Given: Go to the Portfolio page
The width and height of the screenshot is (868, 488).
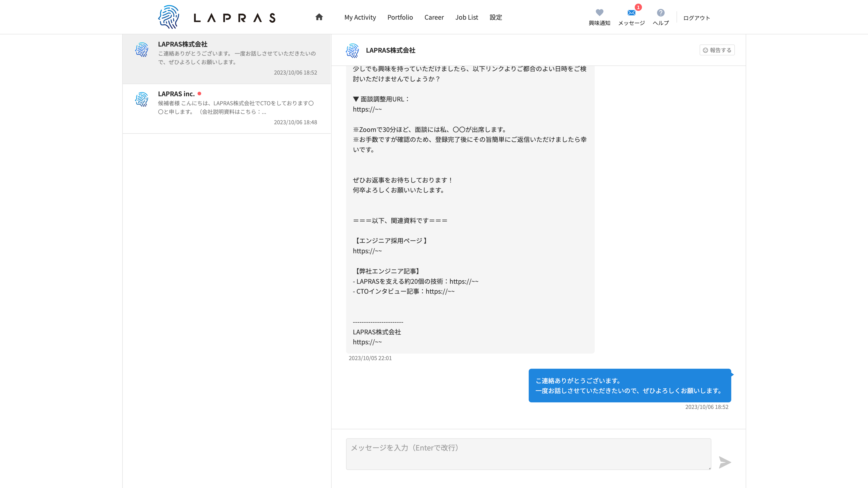Looking at the screenshot, I should point(400,18).
